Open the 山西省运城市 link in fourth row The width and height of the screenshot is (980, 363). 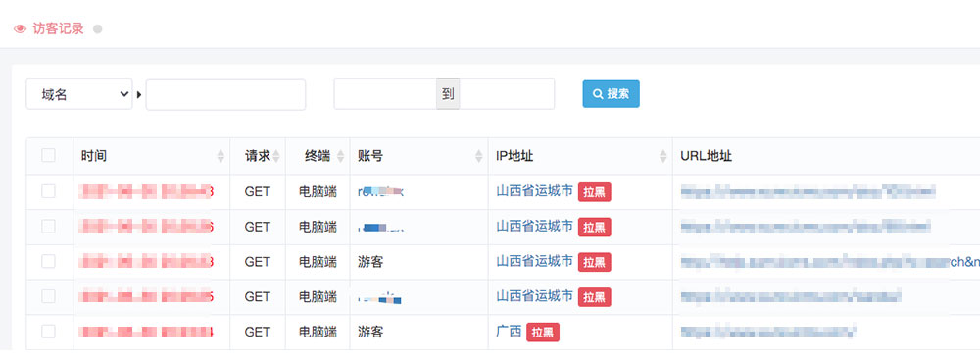(534, 296)
